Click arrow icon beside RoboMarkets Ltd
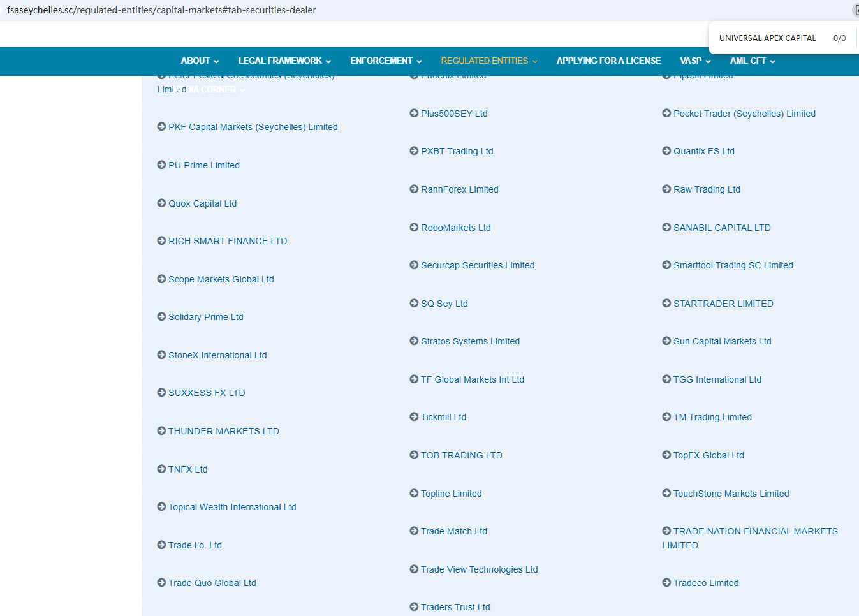This screenshot has height=616, width=859. click(x=414, y=228)
